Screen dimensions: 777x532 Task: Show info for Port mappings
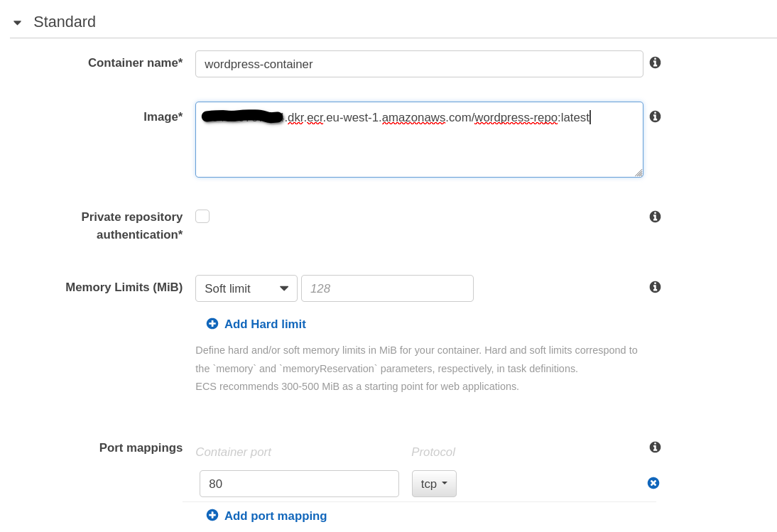click(x=655, y=447)
